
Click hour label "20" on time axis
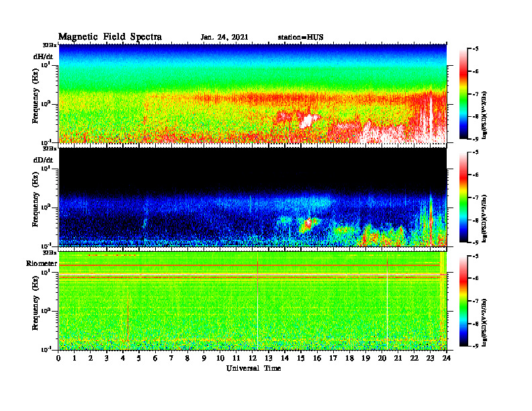coord(382,358)
